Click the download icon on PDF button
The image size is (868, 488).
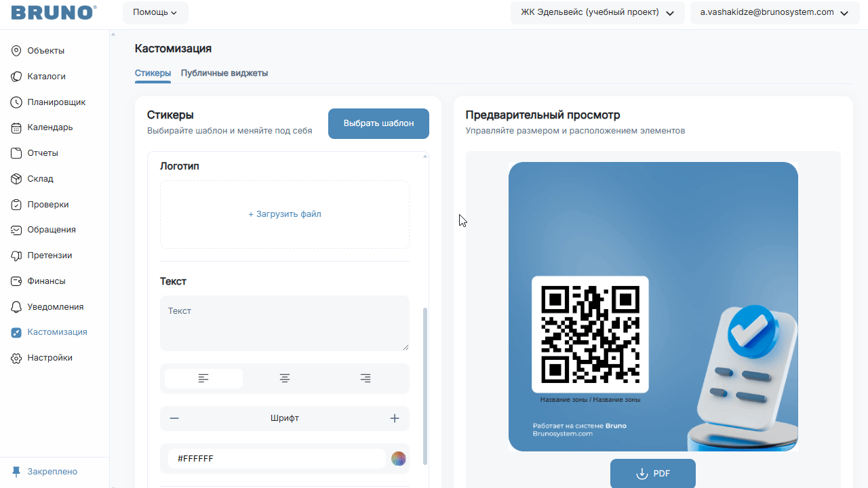(x=642, y=474)
